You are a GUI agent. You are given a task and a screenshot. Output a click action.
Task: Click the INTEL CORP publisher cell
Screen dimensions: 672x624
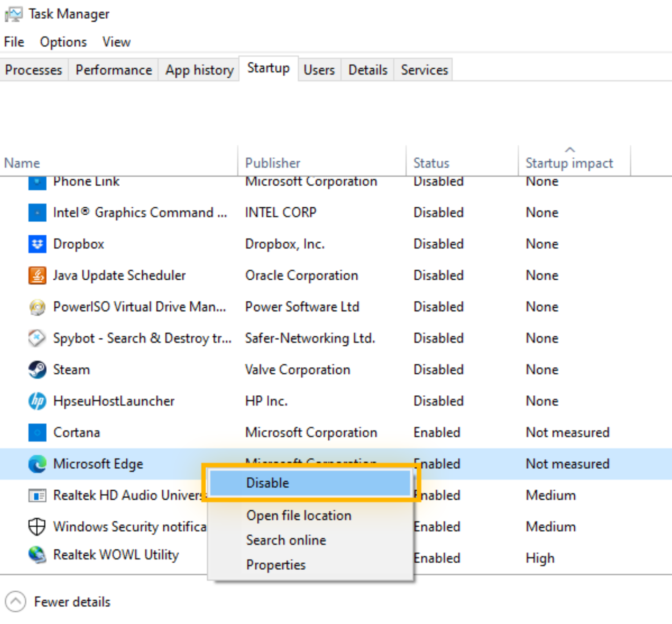pos(281,213)
